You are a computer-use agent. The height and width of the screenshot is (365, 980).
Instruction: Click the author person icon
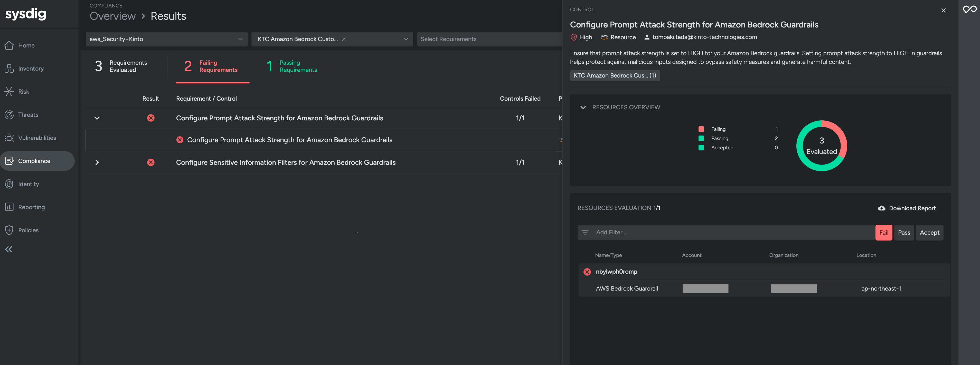(x=647, y=37)
